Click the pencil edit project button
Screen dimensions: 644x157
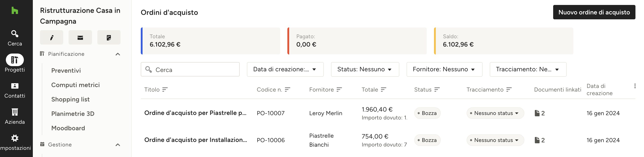[51, 38]
